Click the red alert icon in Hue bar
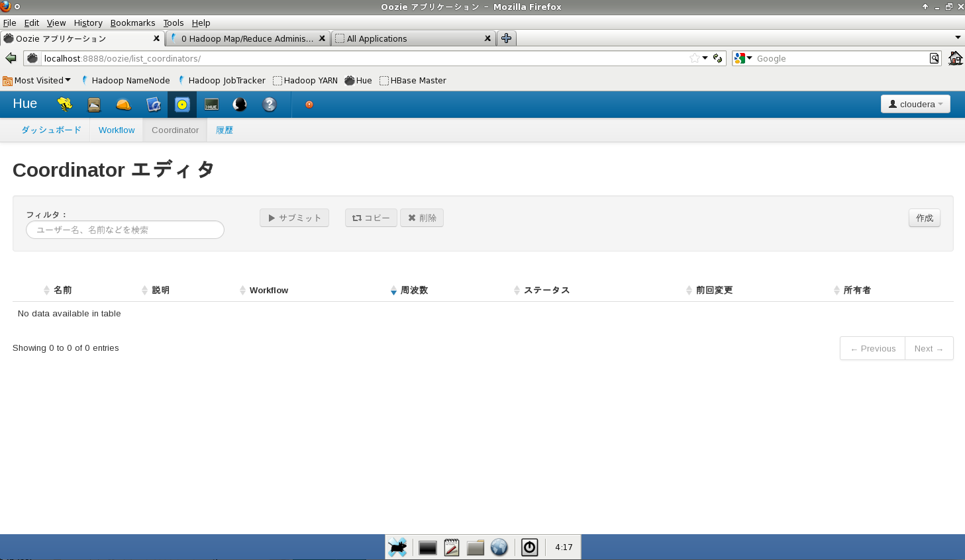This screenshot has width=965, height=560. tap(309, 105)
